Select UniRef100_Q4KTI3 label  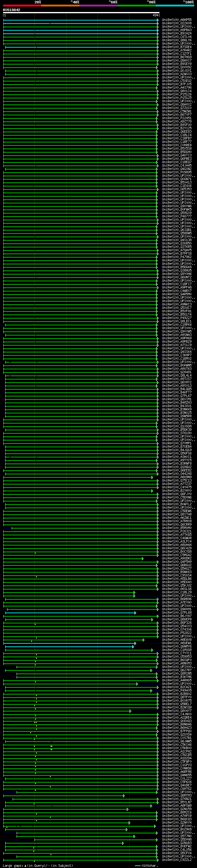177,155
